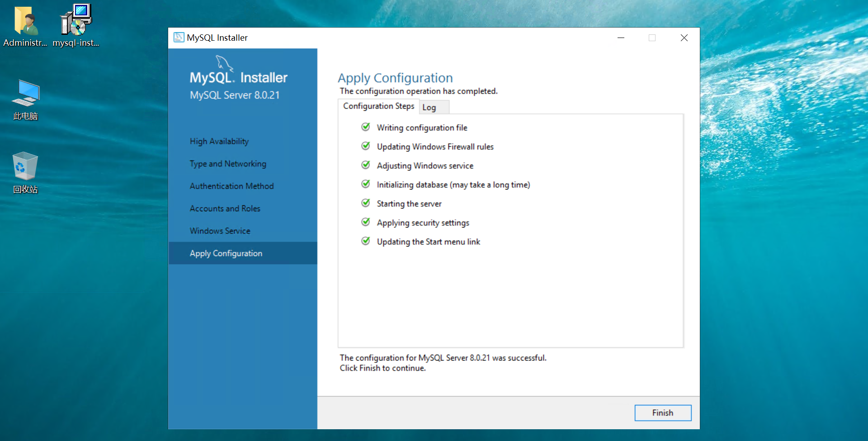
Task: Click checkmark icon for Updating Windows Firewall rules
Action: point(366,146)
